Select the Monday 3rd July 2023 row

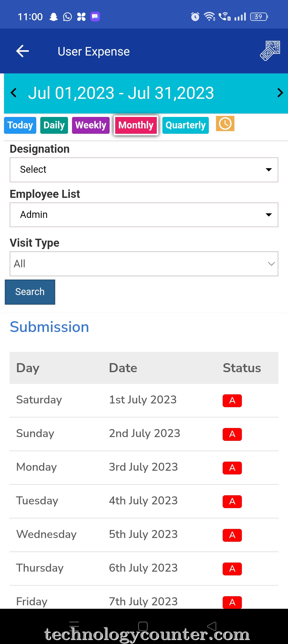tap(144, 468)
